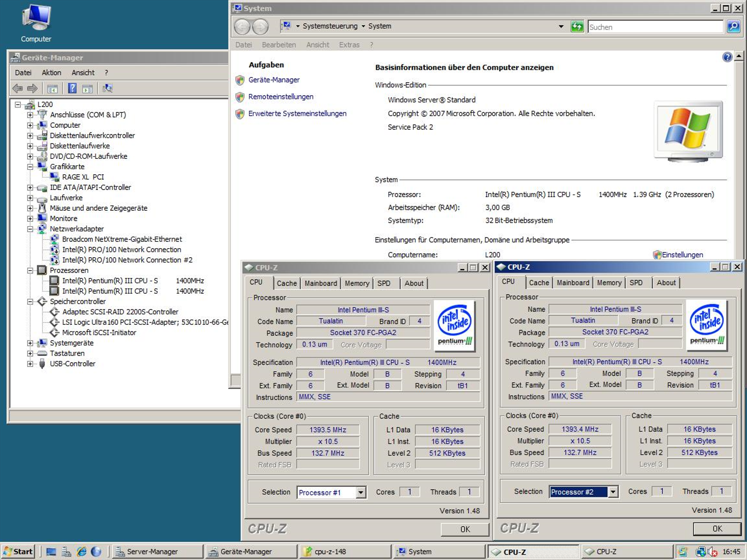Image resolution: width=747 pixels, height=560 pixels.
Task: Open About tab in Processor #2 CPU-Z window
Action: click(x=666, y=283)
